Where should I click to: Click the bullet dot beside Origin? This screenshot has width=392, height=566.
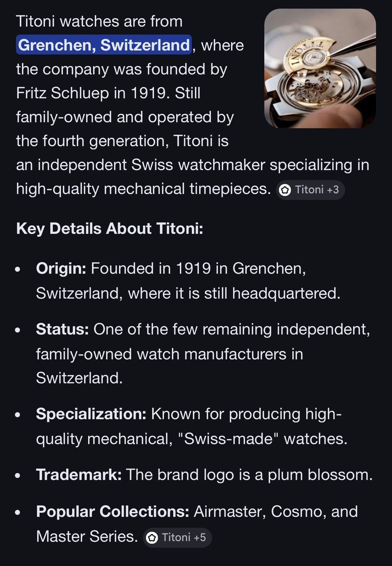tap(18, 270)
